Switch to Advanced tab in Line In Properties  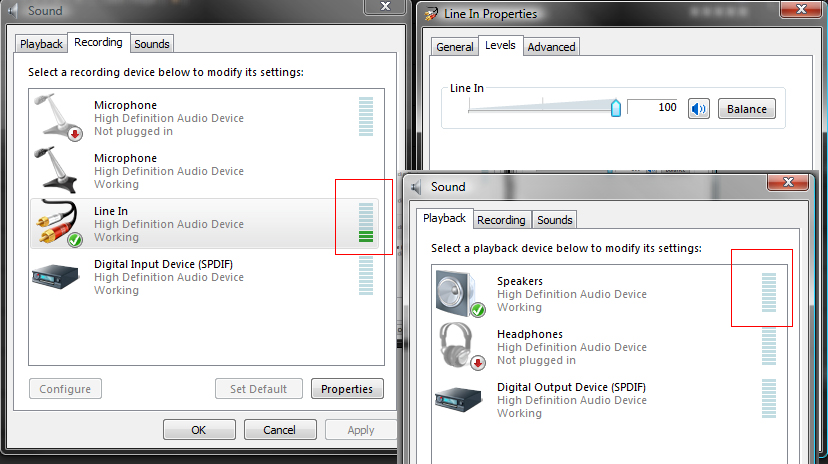pos(551,47)
